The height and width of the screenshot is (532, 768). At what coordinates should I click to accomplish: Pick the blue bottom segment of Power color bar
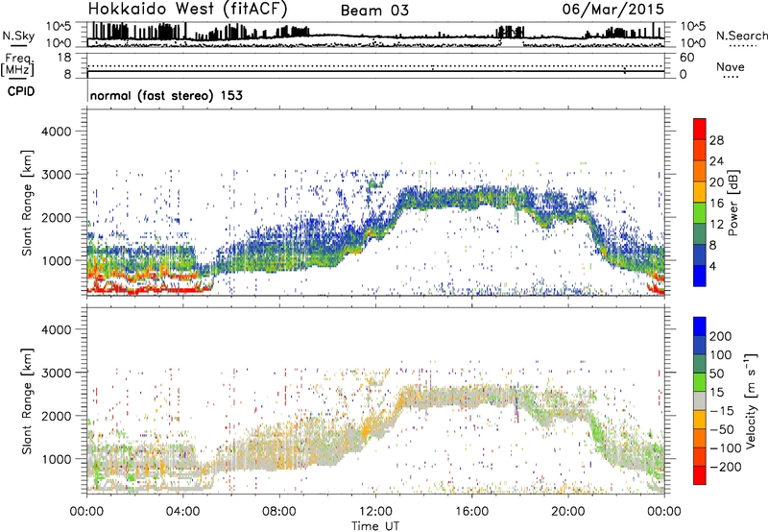pos(700,276)
